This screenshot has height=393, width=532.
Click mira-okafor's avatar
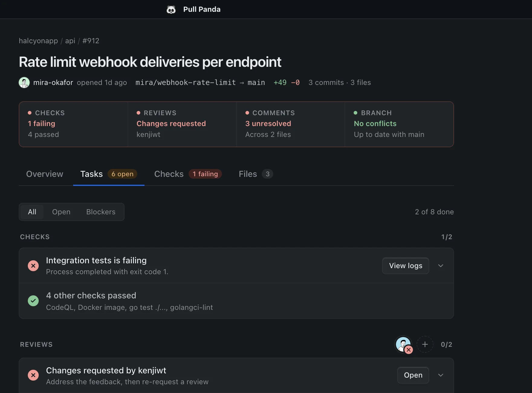click(x=24, y=83)
